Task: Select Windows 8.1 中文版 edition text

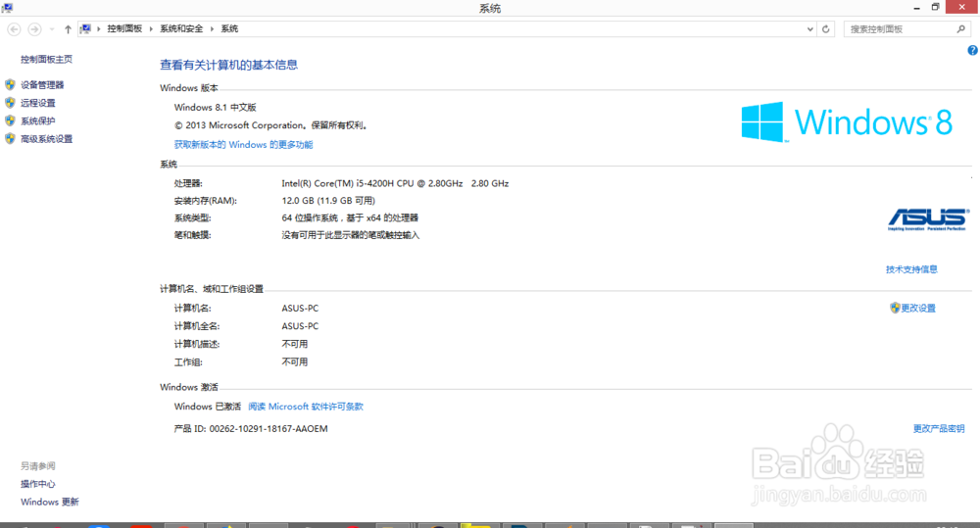Action: click(x=215, y=108)
